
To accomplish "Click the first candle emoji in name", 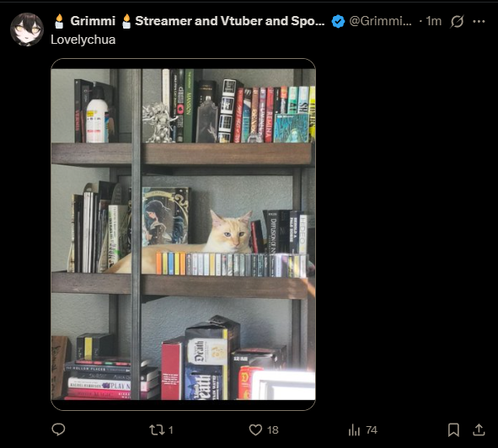I will pos(59,21).
